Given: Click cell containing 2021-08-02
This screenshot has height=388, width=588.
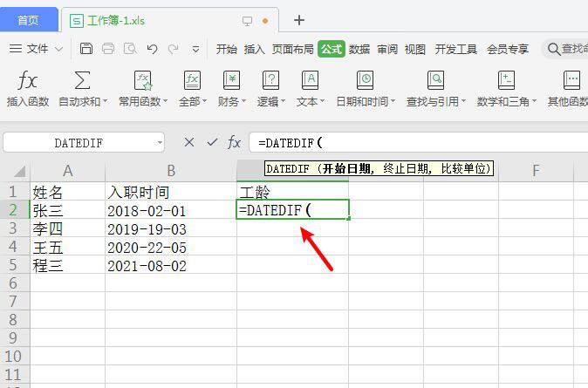Looking at the screenshot, I should point(171,265).
